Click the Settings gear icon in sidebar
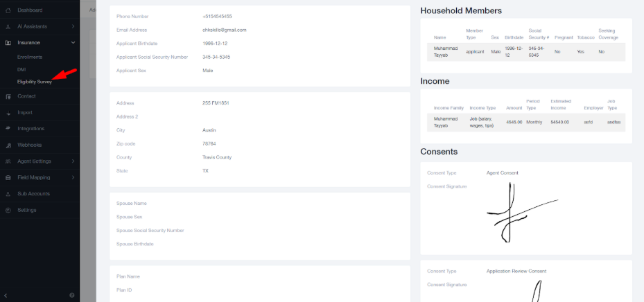Viewport: 644px width, 302px height. 8,210
